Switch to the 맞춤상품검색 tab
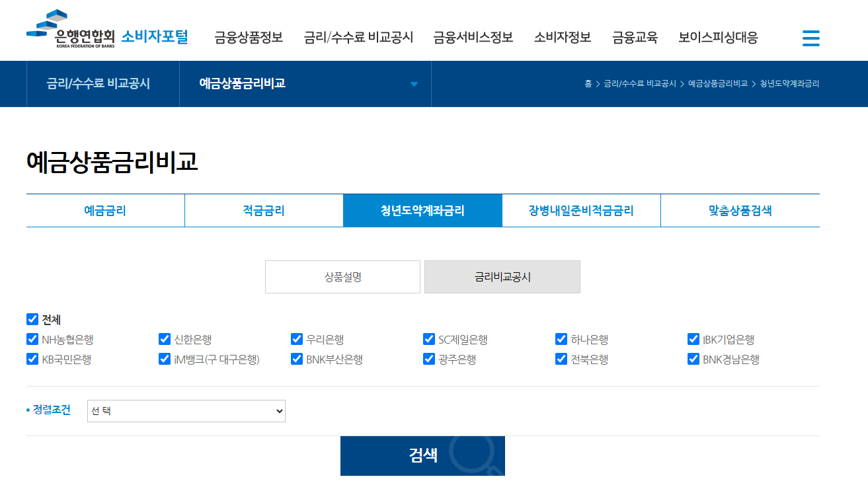 740,211
